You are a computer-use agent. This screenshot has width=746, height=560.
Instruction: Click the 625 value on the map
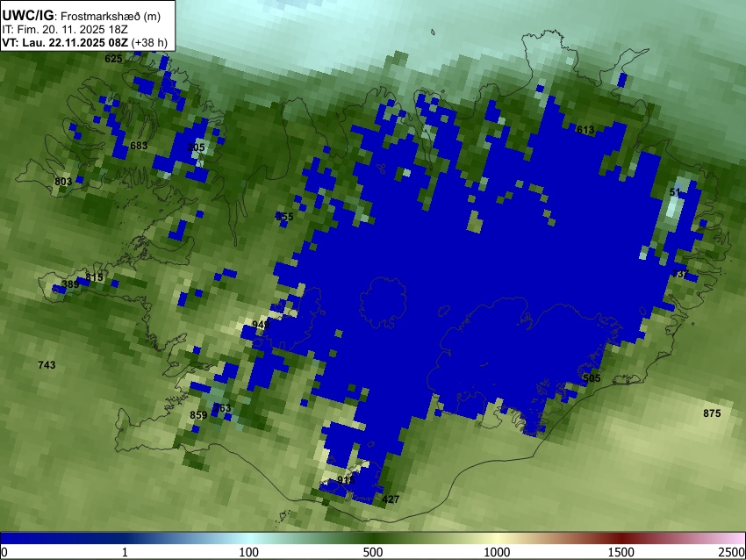(113, 59)
